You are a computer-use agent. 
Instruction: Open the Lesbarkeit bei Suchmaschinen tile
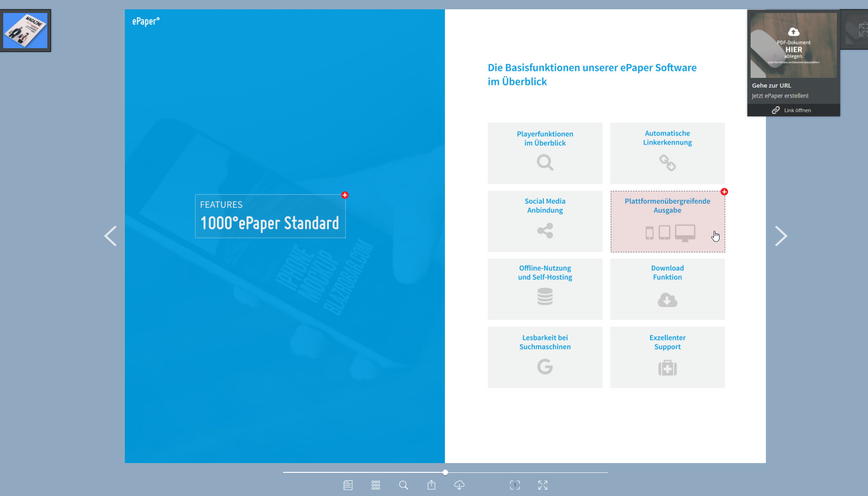click(545, 357)
